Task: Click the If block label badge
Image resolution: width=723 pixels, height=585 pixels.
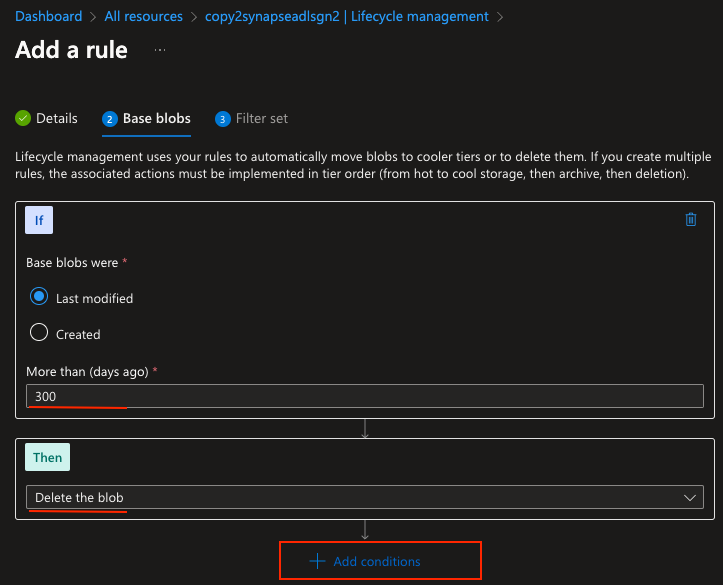Action: tap(39, 220)
